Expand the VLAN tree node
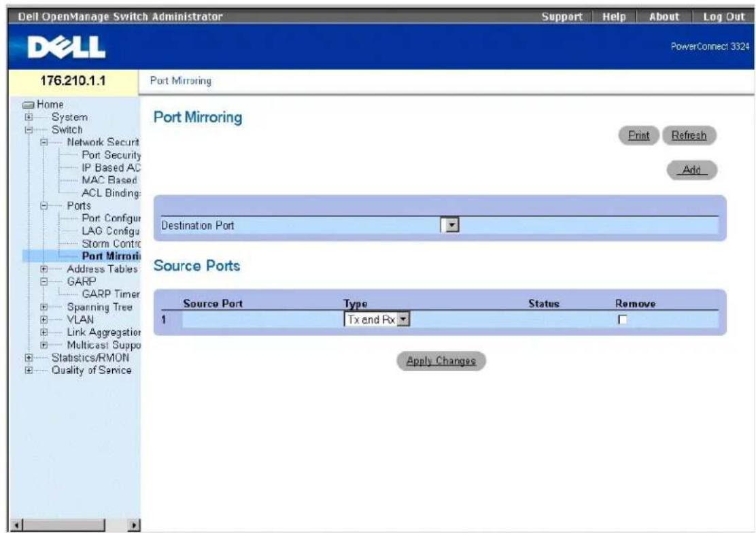Image resolution: width=756 pixels, height=533 pixels. pyautogui.click(x=44, y=320)
